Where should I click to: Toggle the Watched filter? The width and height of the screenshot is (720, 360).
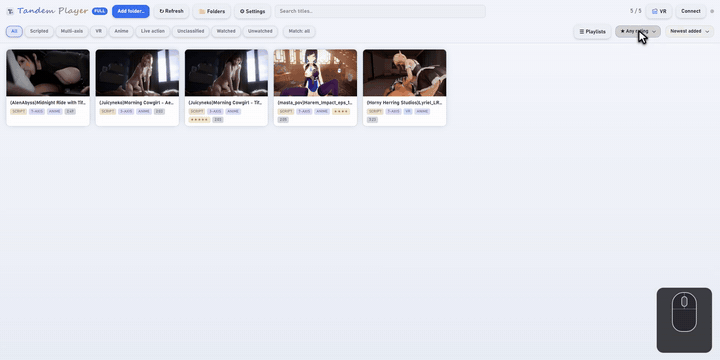coord(226,31)
